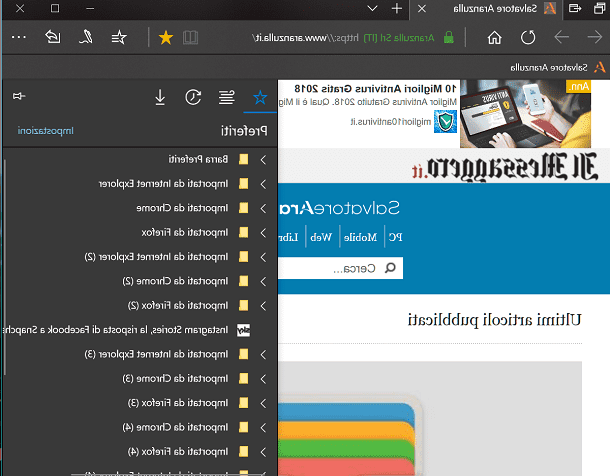Screen dimensions: 610x476
Task: Expand Importati da Chrome folder chevron
Action: 263,208
